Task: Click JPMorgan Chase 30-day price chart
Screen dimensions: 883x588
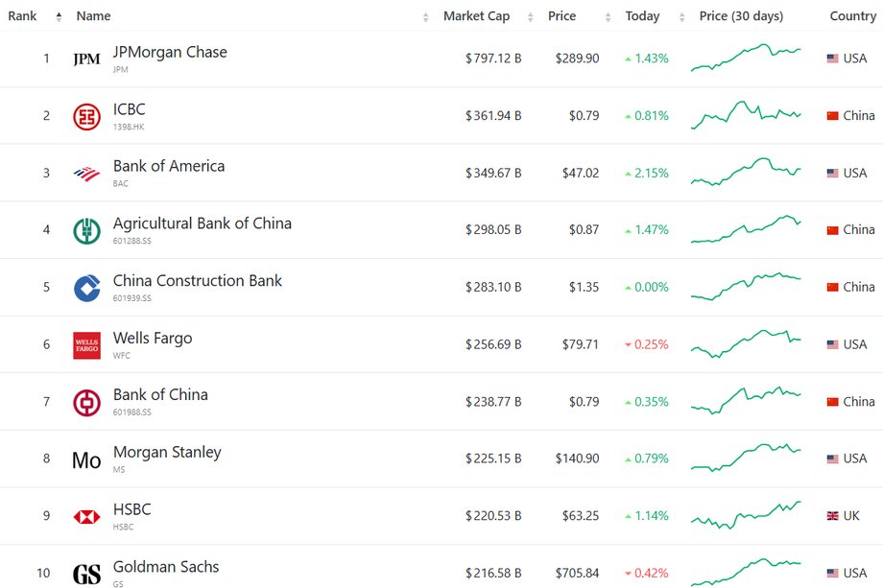Action: [x=746, y=58]
